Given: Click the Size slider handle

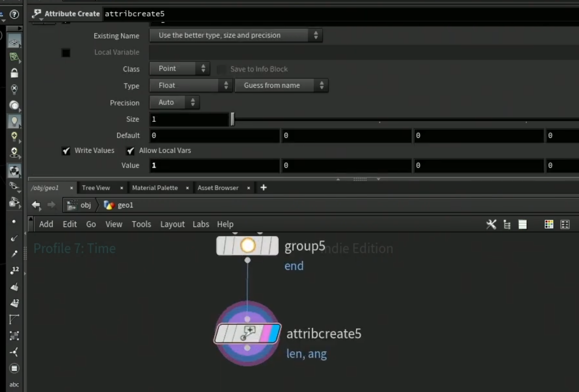Looking at the screenshot, I should tap(232, 119).
